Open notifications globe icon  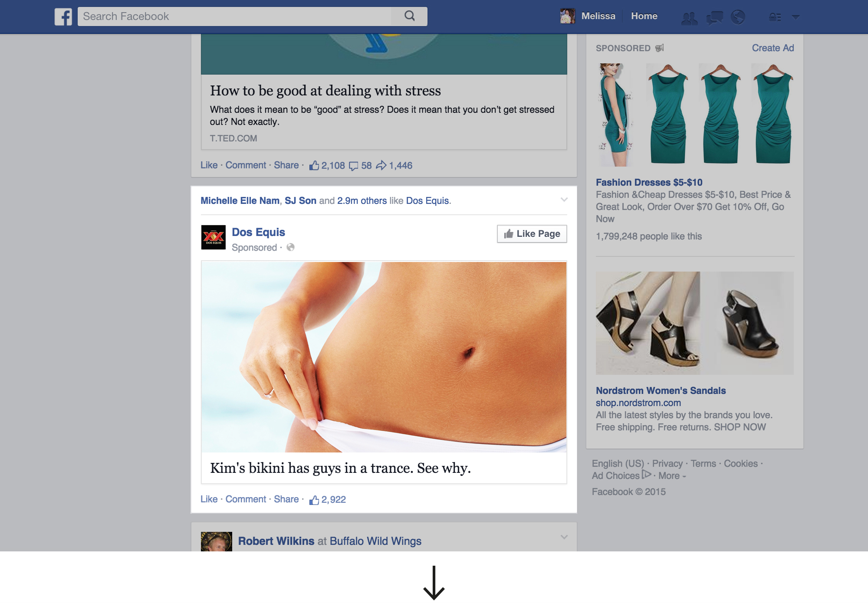738,17
